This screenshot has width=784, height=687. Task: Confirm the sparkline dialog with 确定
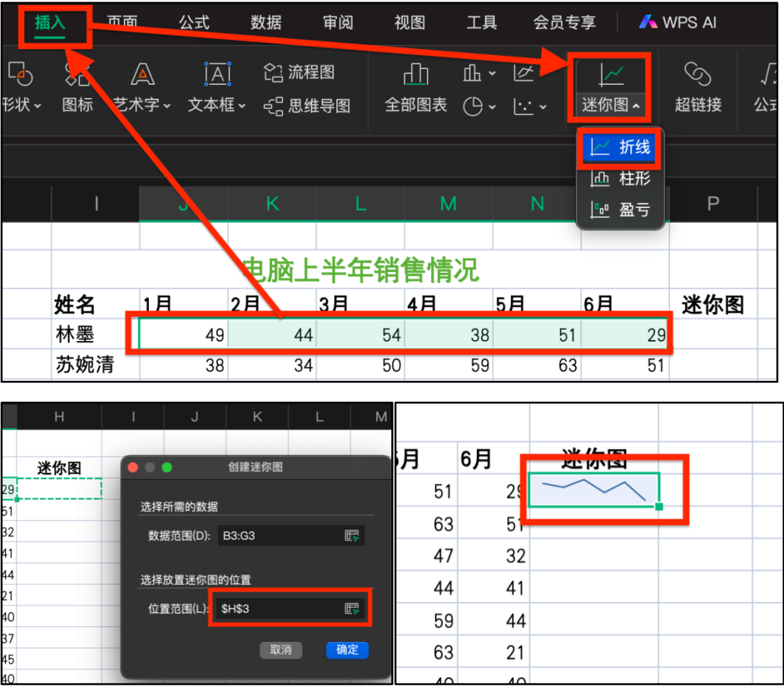point(347,651)
